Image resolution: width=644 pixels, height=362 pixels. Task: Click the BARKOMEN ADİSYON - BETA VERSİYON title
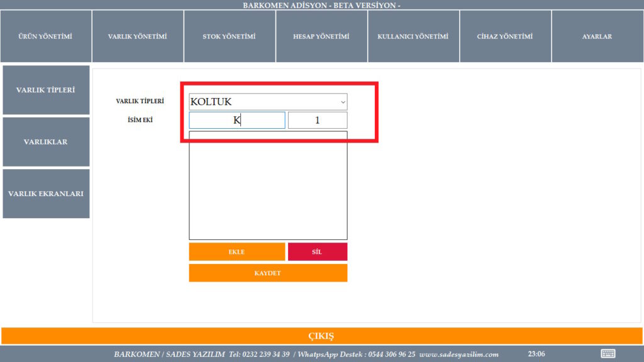pos(321,5)
